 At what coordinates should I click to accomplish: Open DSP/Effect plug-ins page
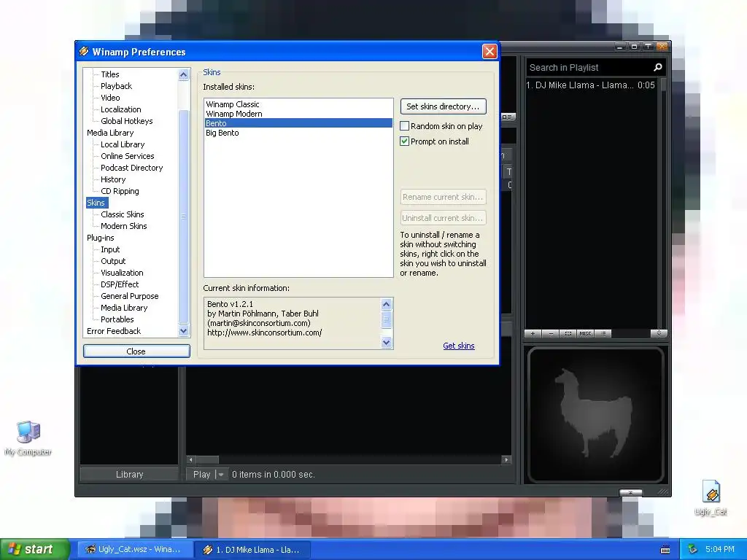(x=120, y=284)
